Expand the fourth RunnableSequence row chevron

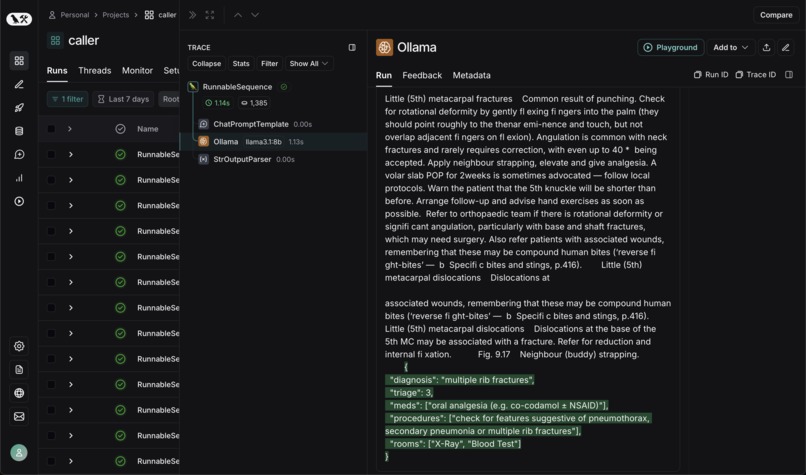[x=70, y=231]
